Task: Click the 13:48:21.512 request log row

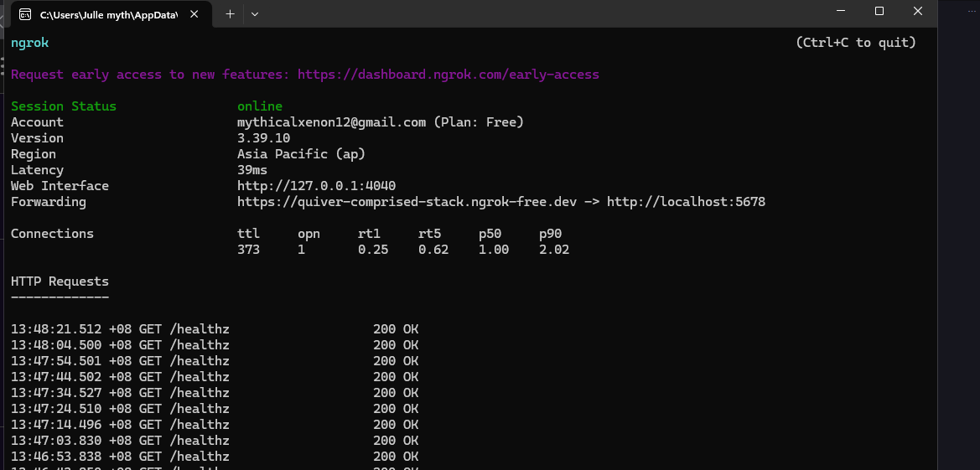Action: [215, 329]
